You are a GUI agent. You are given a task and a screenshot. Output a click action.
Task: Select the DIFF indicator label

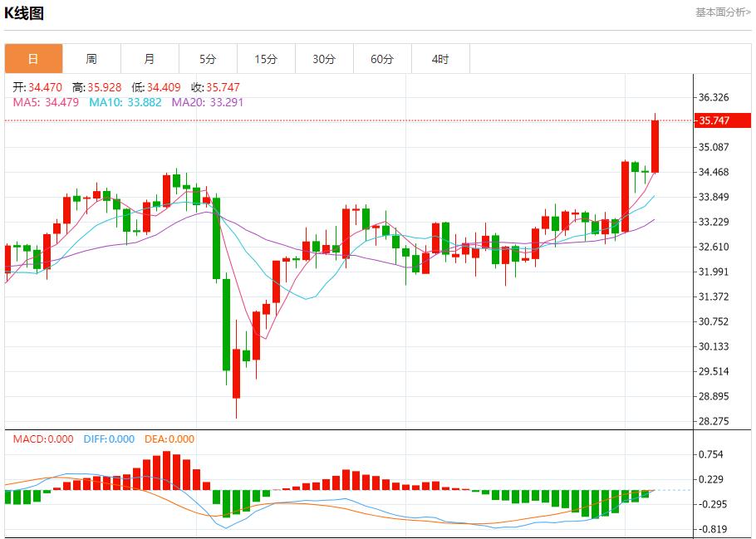[x=109, y=439]
